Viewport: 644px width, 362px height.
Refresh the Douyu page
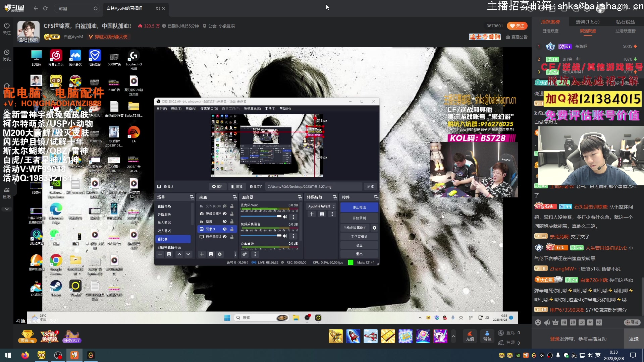pos(45,8)
